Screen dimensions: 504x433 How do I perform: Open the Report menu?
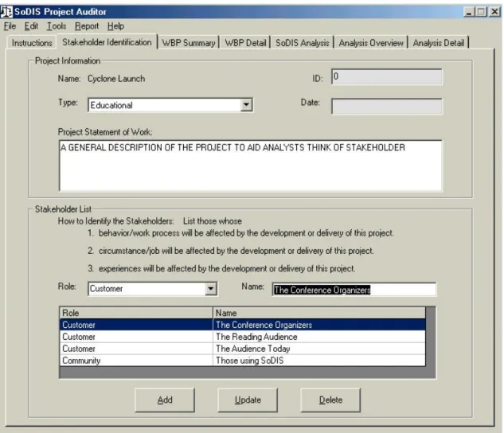click(87, 26)
